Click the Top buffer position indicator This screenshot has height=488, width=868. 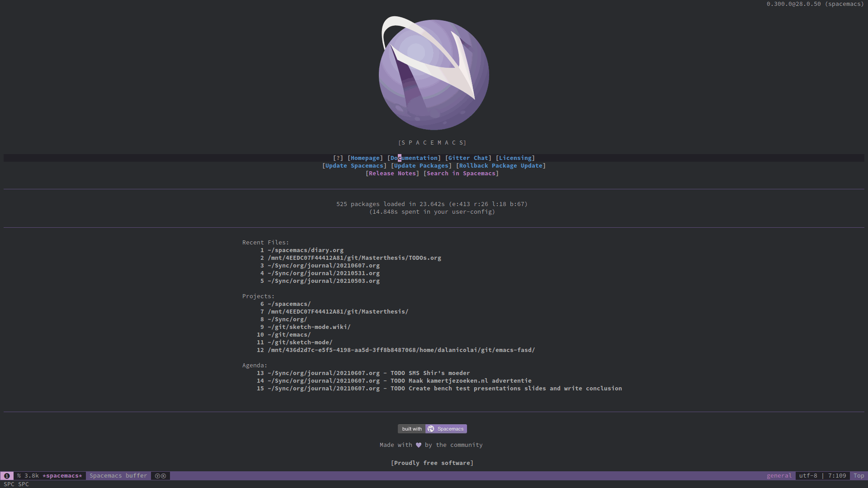pyautogui.click(x=859, y=476)
